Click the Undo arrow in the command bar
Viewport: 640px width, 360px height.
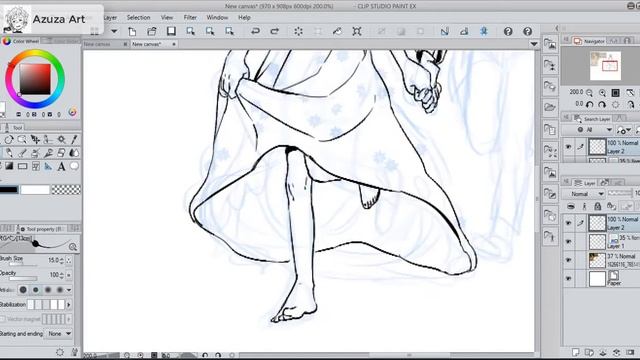point(256,31)
